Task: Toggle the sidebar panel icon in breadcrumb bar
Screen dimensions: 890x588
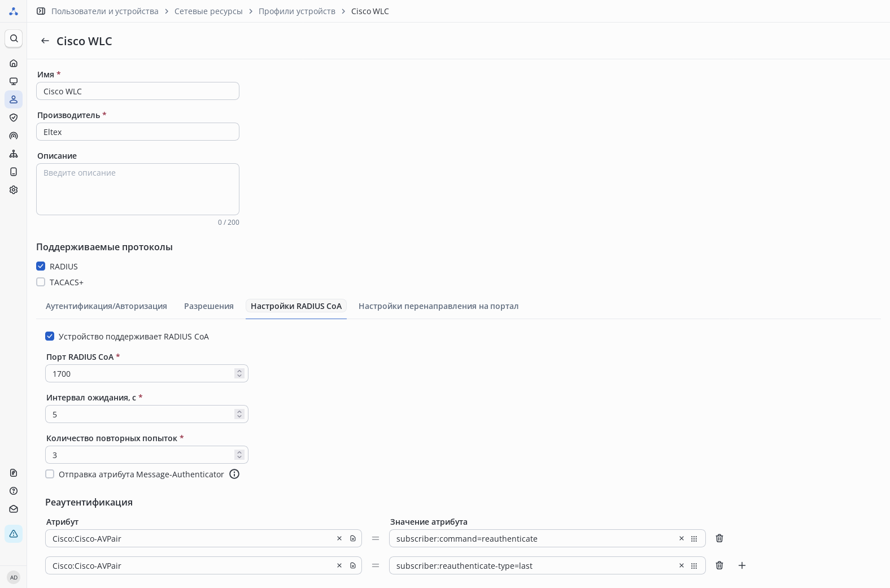Action: point(41,11)
